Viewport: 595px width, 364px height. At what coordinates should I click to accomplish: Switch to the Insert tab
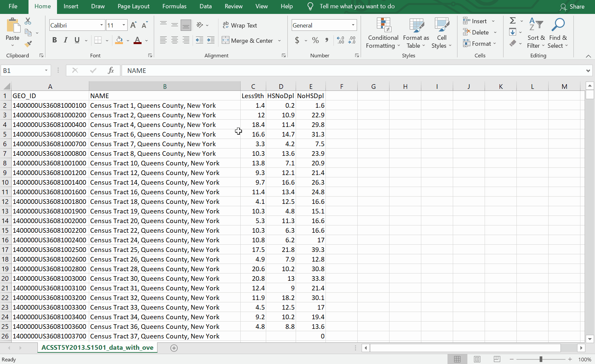(71, 6)
